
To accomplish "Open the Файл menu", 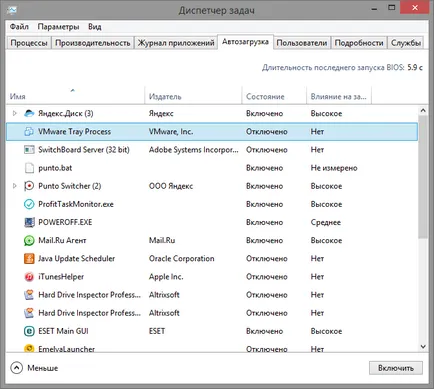I will point(19,27).
